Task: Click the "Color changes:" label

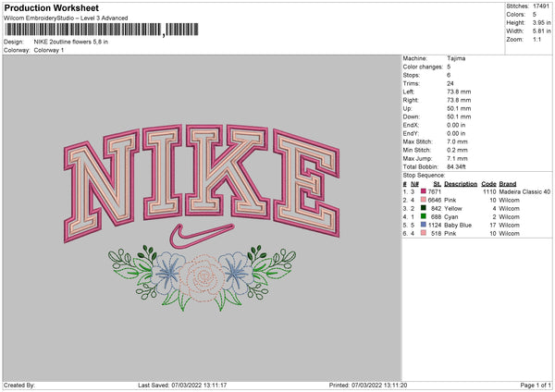Action: [x=423, y=67]
